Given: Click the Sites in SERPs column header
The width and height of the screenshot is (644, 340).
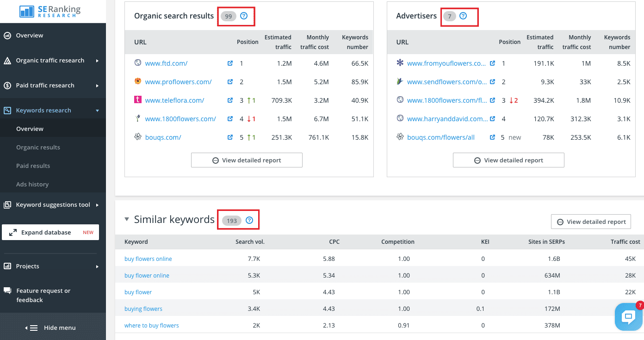Looking at the screenshot, I should [546, 241].
